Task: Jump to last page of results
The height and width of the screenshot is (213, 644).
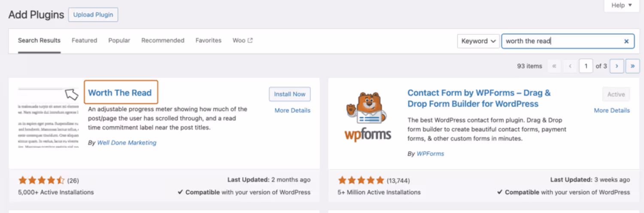Action: click(x=633, y=66)
